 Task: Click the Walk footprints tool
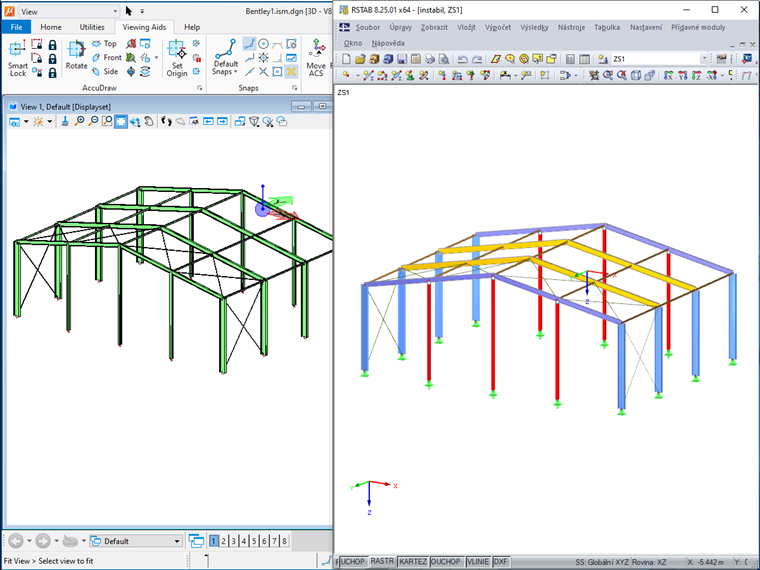pyautogui.click(x=166, y=121)
